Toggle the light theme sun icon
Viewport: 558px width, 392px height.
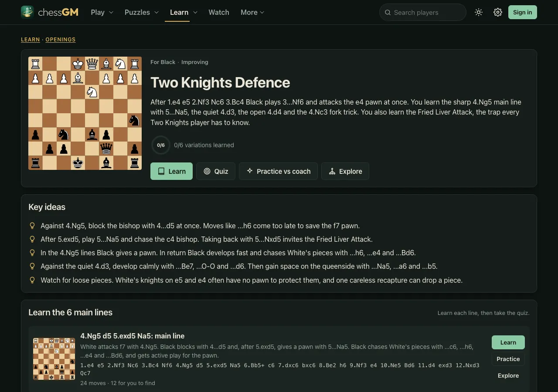[x=479, y=12]
